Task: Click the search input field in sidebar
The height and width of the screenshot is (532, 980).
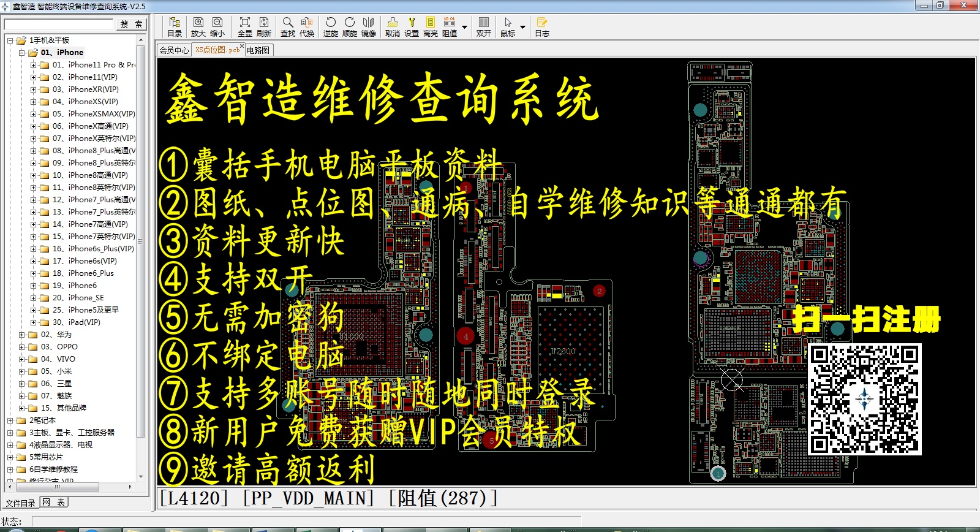Action: tap(59, 24)
